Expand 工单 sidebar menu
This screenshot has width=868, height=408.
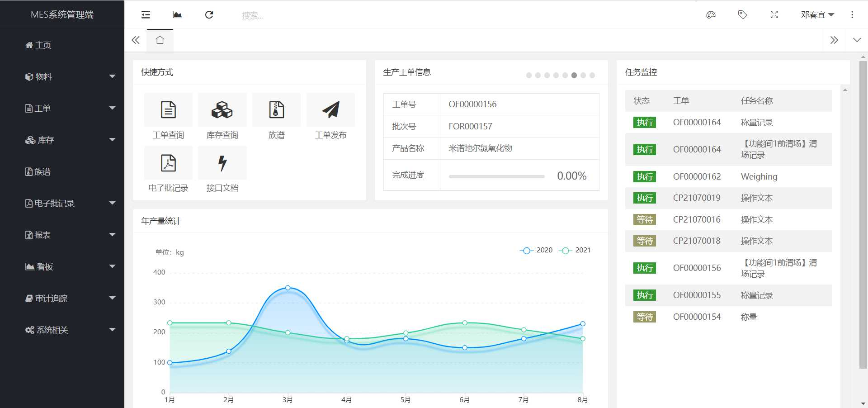pos(62,109)
